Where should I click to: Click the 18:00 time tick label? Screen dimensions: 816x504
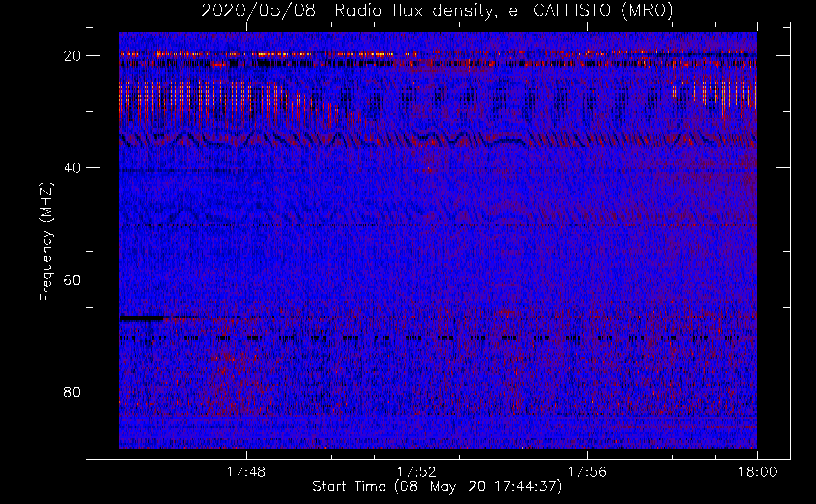[x=758, y=472]
